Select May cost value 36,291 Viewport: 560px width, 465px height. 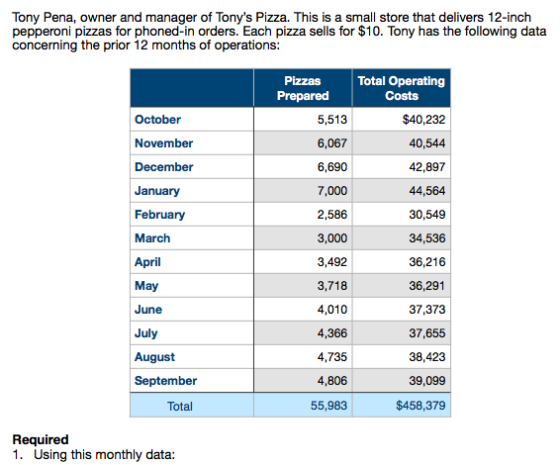pyautogui.click(x=427, y=286)
